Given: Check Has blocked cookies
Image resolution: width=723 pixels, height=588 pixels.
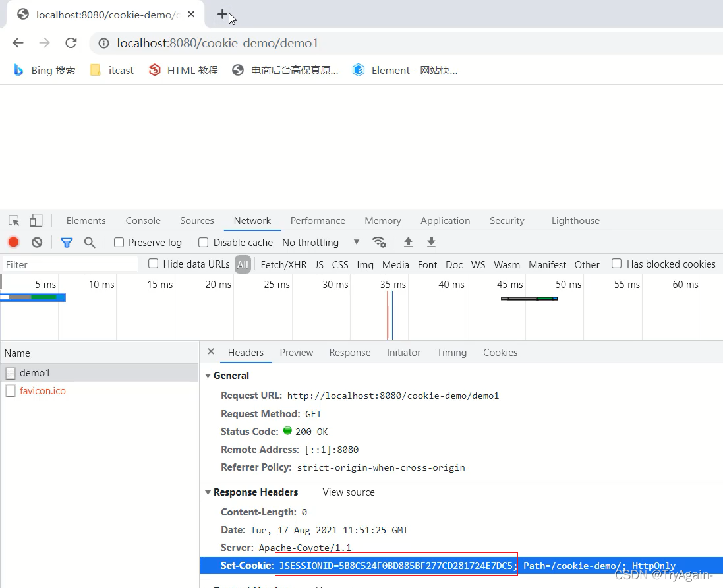Looking at the screenshot, I should point(616,263).
